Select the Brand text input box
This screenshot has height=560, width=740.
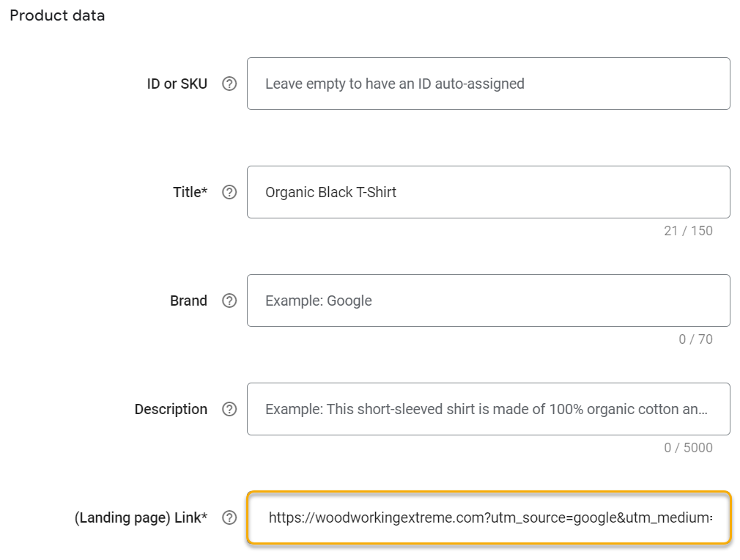pyautogui.click(x=488, y=301)
